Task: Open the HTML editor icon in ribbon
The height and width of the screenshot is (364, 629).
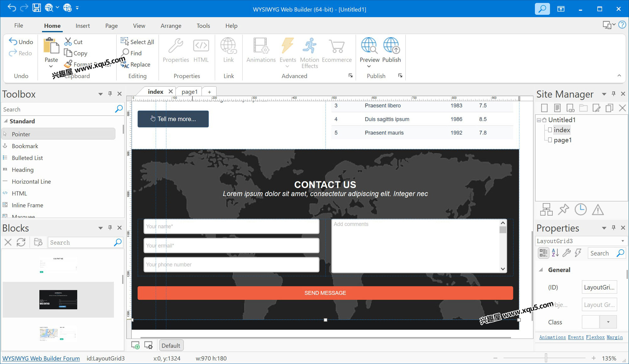Action: coord(201,50)
